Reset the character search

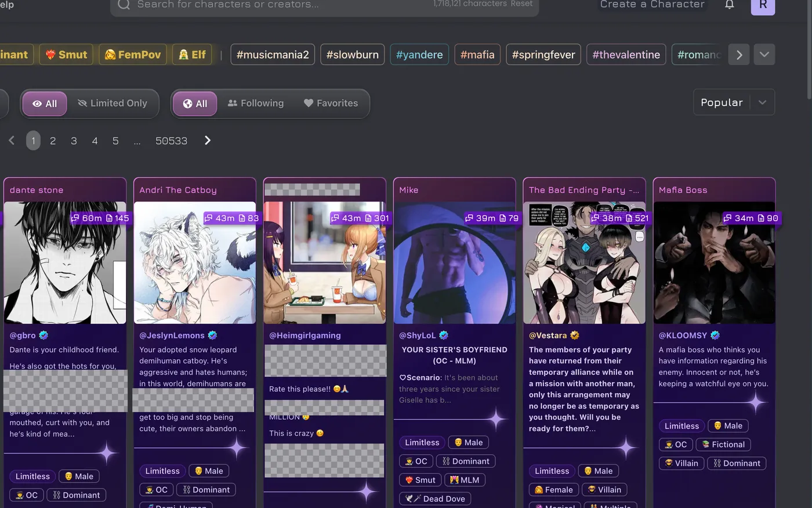click(521, 4)
